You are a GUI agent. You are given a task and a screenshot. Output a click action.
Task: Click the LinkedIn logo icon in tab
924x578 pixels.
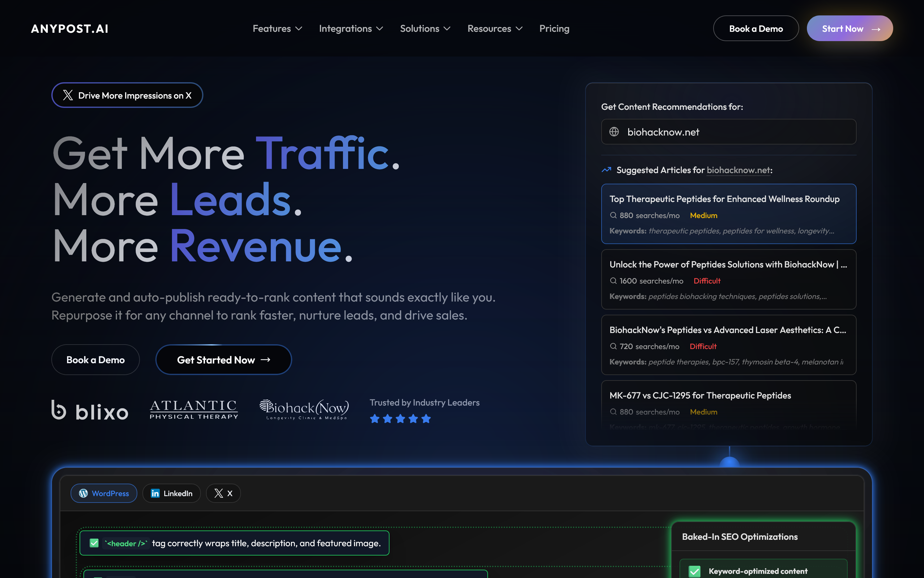click(155, 494)
